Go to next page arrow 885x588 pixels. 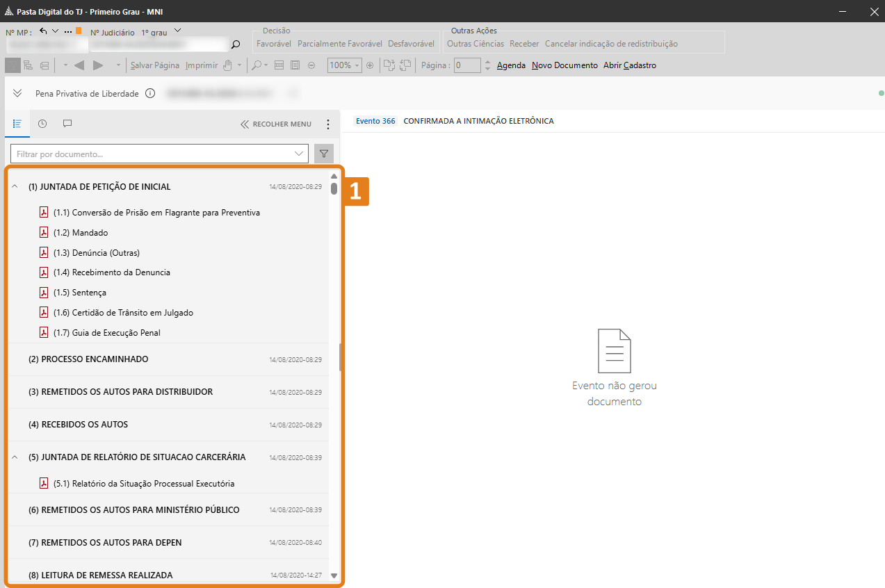click(98, 65)
